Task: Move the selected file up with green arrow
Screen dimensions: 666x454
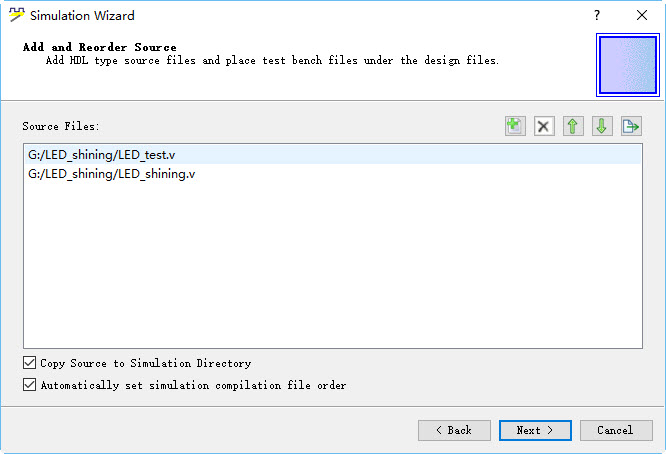Action: (x=573, y=126)
